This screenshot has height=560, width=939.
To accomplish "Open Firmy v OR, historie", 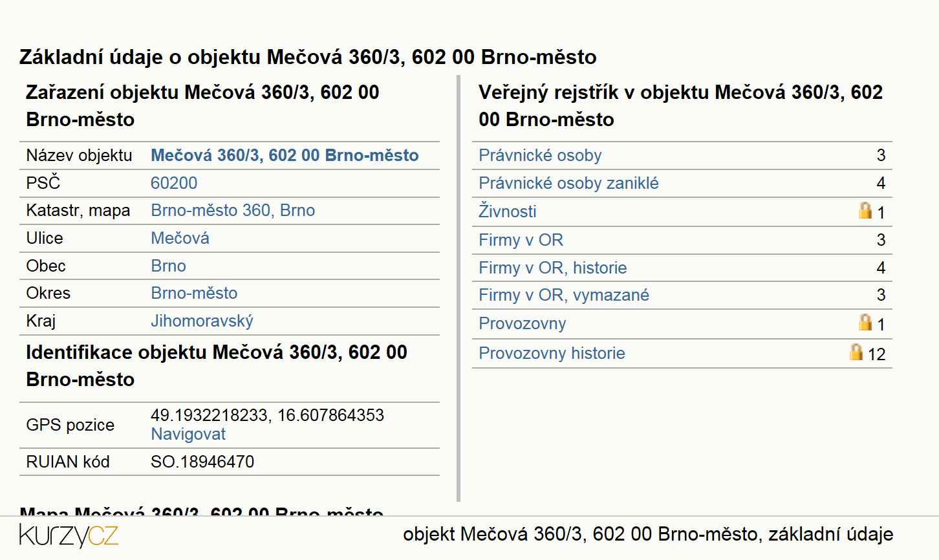I will (x=553, y=268).
